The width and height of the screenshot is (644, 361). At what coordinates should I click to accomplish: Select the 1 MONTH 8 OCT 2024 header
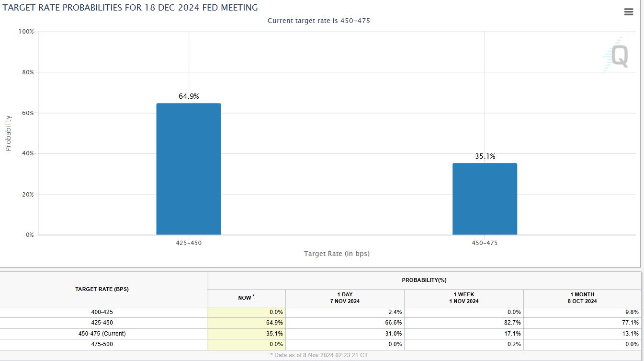coord(582,298)
